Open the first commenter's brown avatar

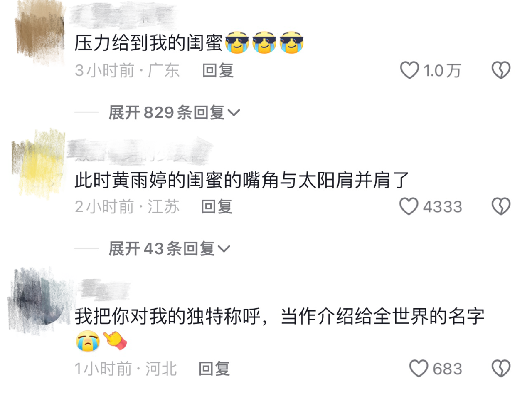click(x=39, y=33)
